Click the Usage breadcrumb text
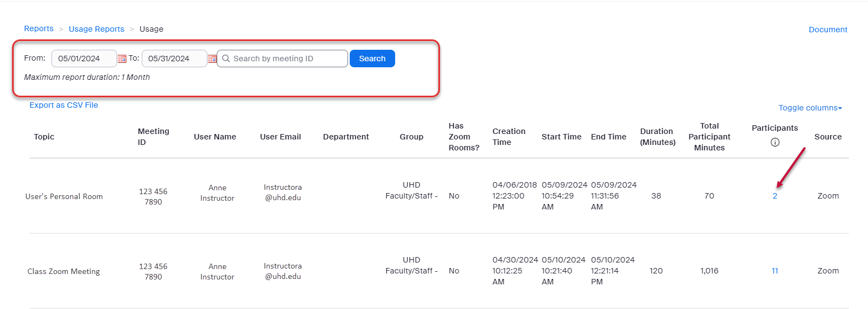Image resolution: width=868 pixels, height=309 pixels. click(x=151, y=29)
